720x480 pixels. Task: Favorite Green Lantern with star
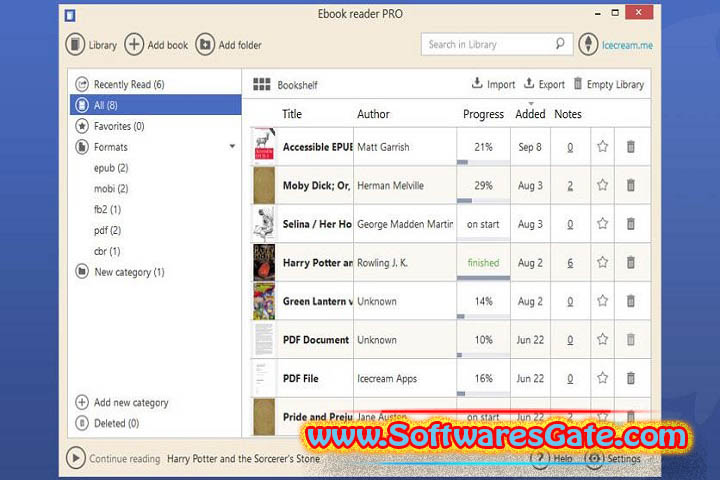pos(602,301)
